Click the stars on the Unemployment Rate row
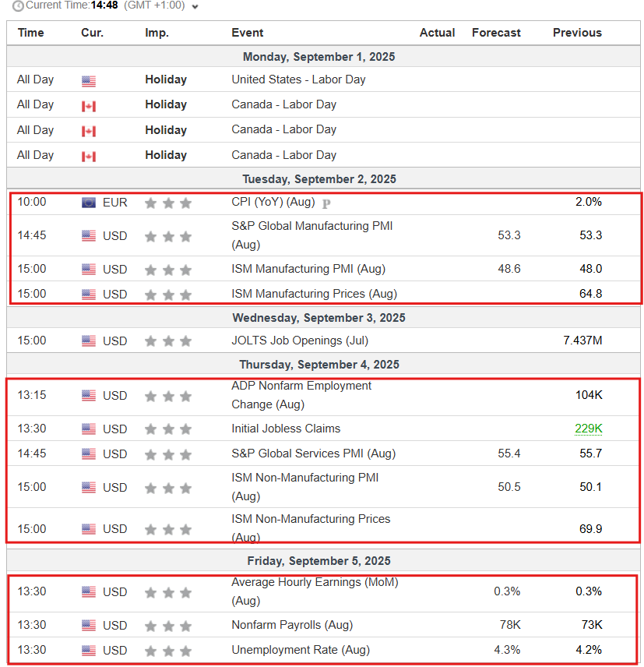 168,651
